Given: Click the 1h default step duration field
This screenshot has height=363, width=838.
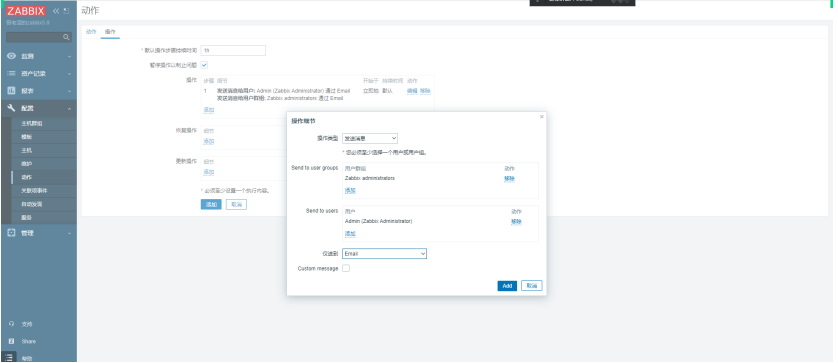Looking at the screenshot, I should [233, 50].
